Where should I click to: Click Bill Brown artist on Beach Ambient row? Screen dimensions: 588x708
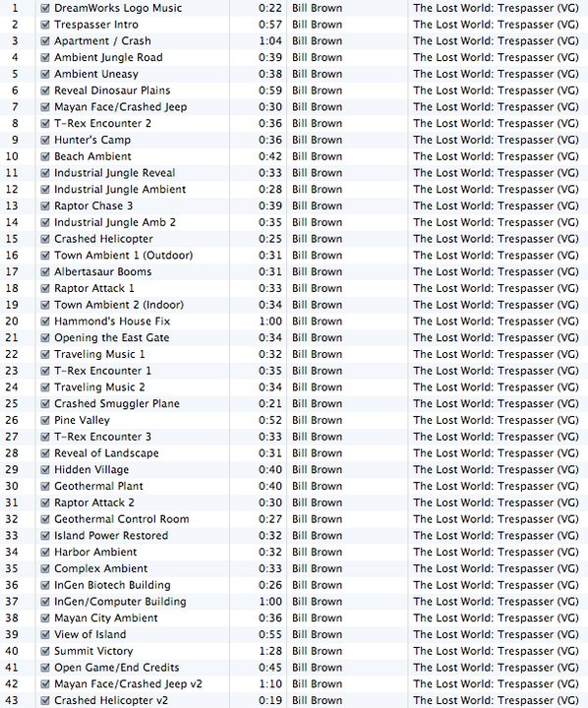tap(317, 156)
